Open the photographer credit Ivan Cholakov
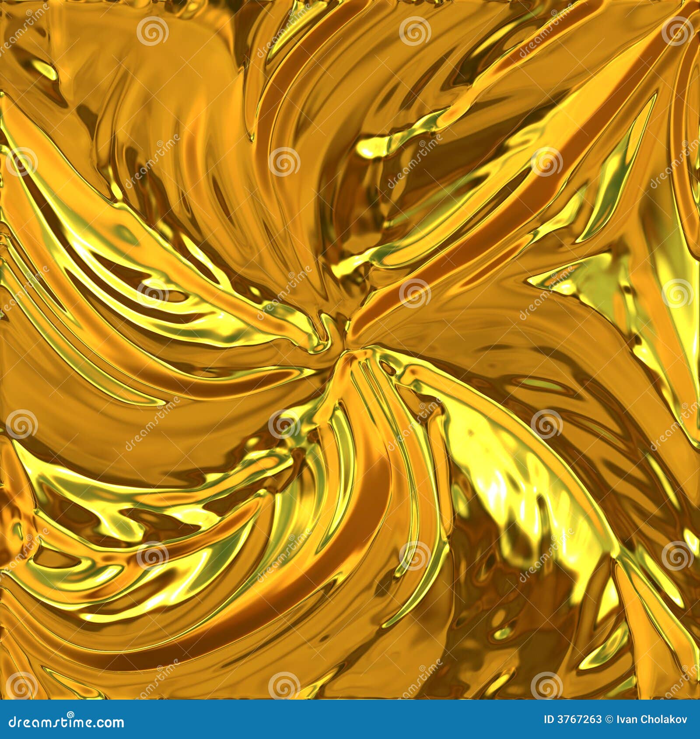This screenshot has height=739, width=700. (x=652, y=719)
